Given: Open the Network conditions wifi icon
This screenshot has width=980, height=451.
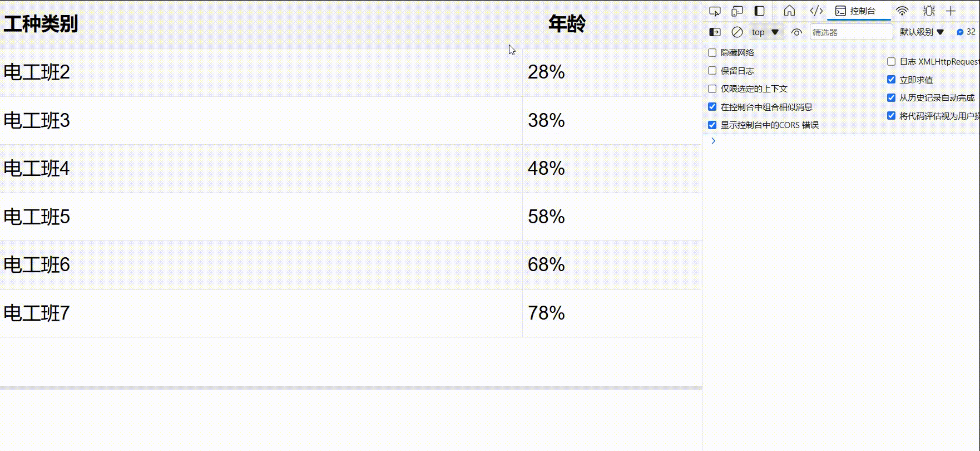Looking at the screenshot, I should pyautogui.click(x=902, y=11).
